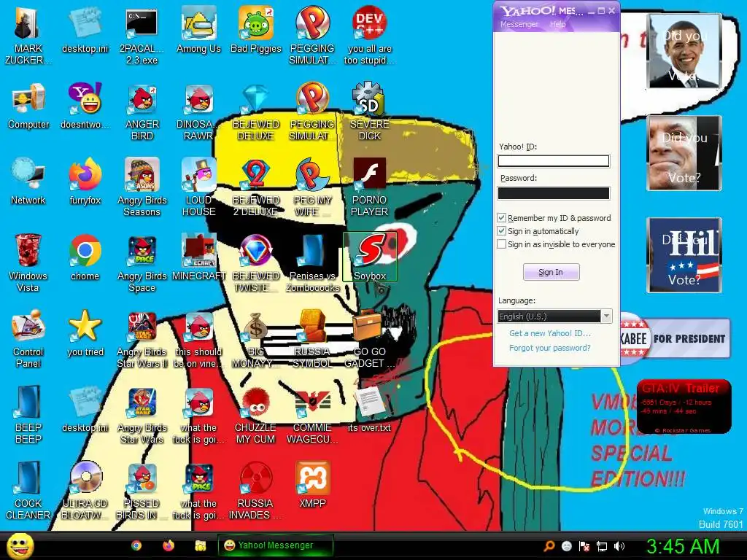
Task: Click the 3:45 AM clock
Action: [x=682, y=546]
